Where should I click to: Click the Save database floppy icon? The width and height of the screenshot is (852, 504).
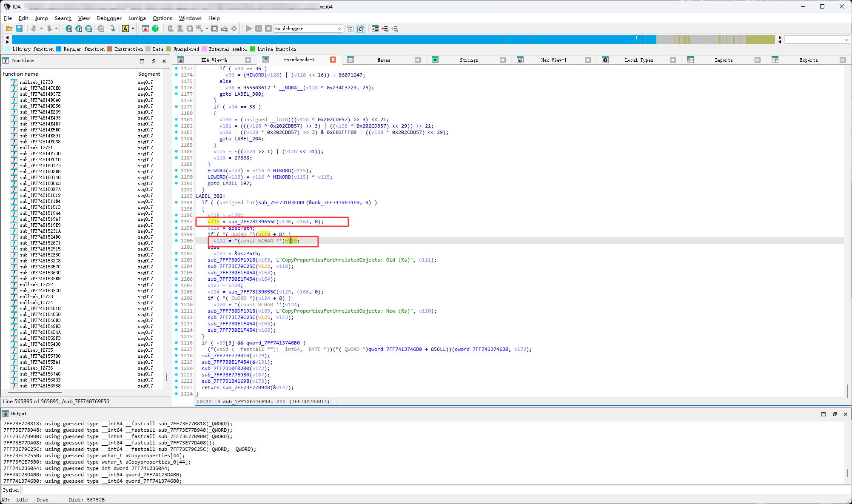pos(19,28)
